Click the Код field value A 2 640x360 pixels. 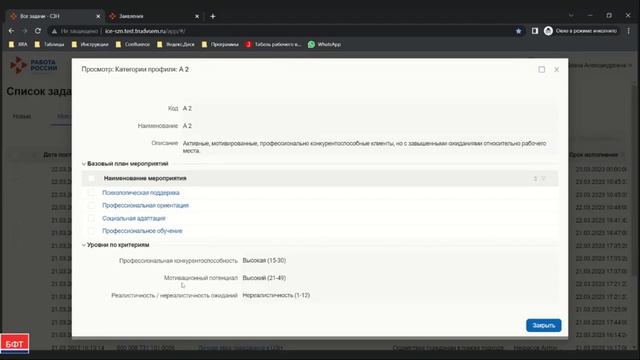(x=187, y=109)
